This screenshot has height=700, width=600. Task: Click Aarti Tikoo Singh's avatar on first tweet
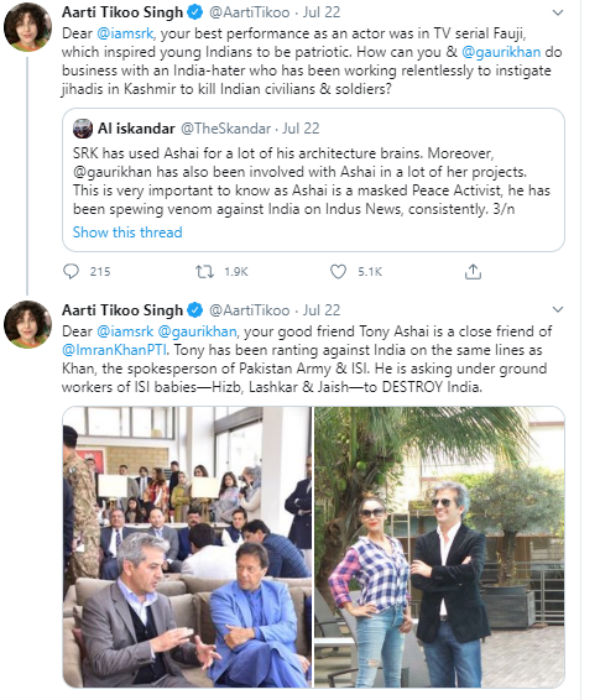tap(28, 26)
